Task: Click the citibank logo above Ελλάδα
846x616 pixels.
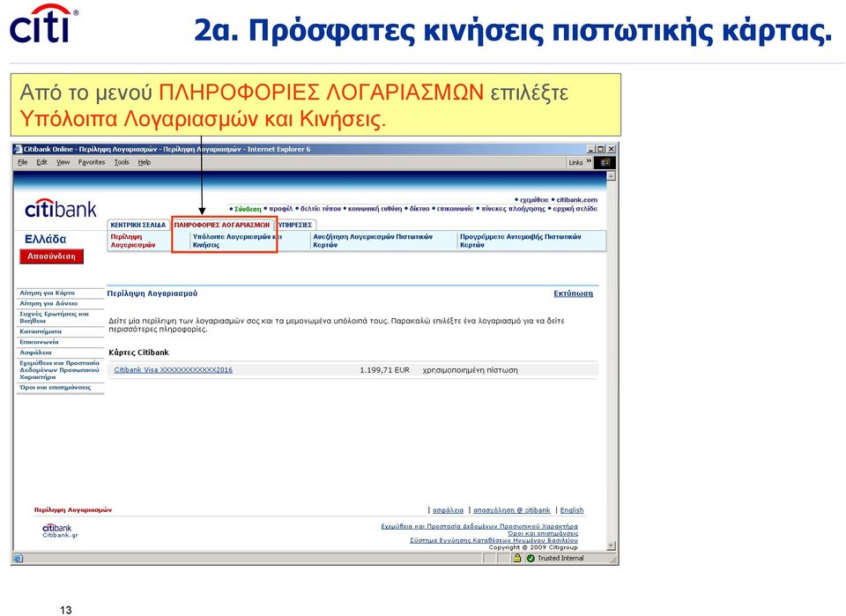Action: 61,209
